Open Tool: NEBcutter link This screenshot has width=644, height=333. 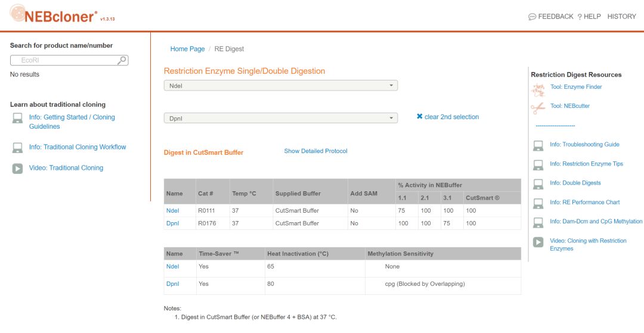569,106
